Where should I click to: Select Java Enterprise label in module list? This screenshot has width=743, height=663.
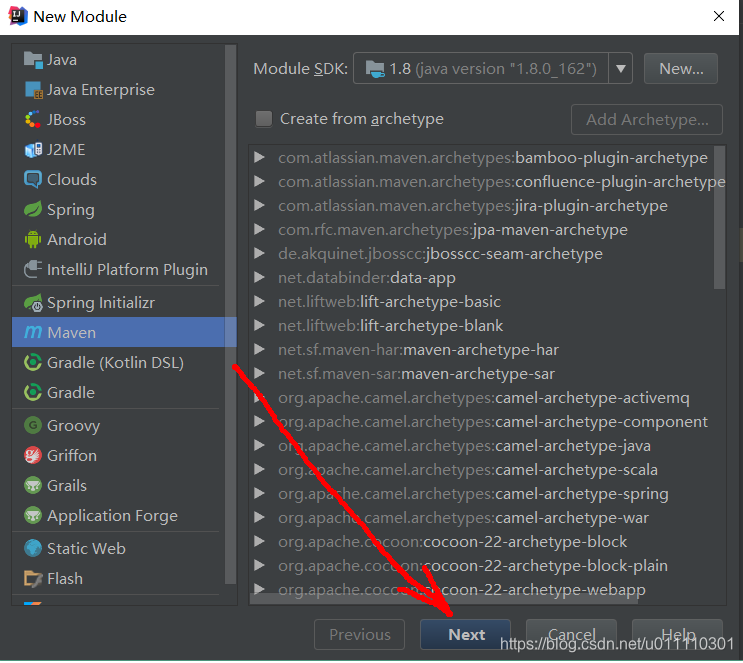(100, 90)
